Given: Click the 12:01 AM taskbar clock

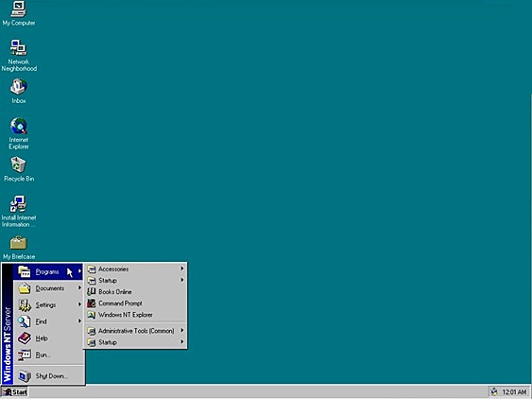Looking at the screenshot, I should tap(514, 392).
